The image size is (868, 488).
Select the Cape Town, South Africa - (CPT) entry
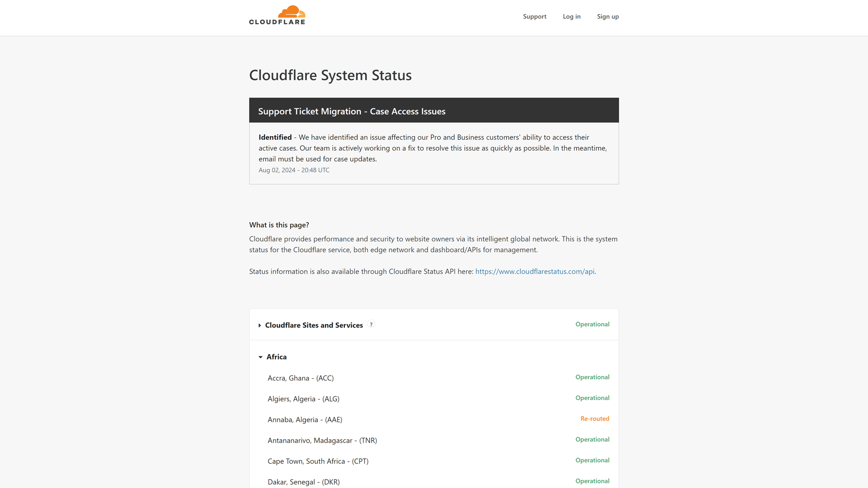pos(318,461)
